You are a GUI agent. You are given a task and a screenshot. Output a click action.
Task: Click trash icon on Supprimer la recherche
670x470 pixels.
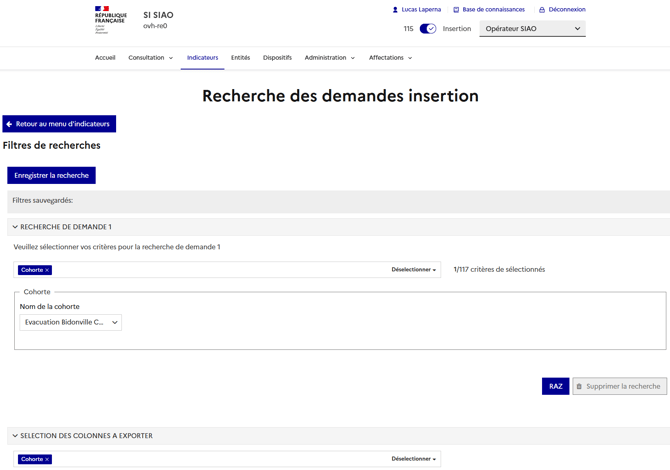point(579,386)
